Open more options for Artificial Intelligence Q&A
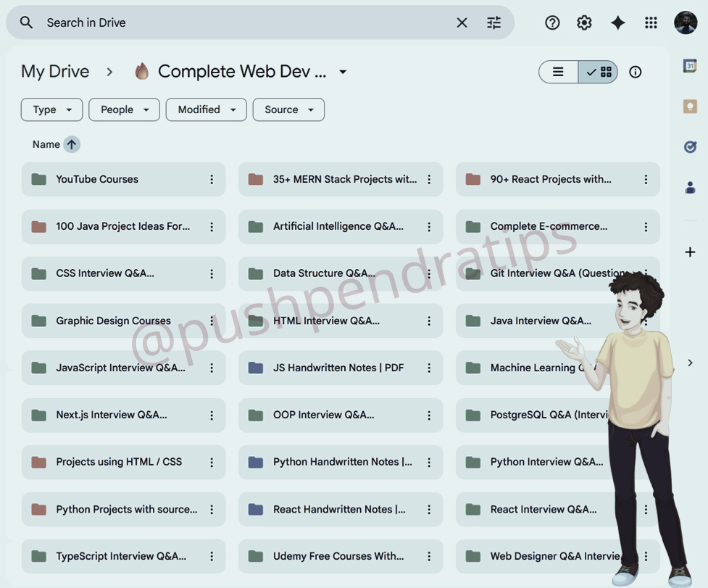Image resolution: width=708 pixels, height=588 pixels. (x=429, y=227)
